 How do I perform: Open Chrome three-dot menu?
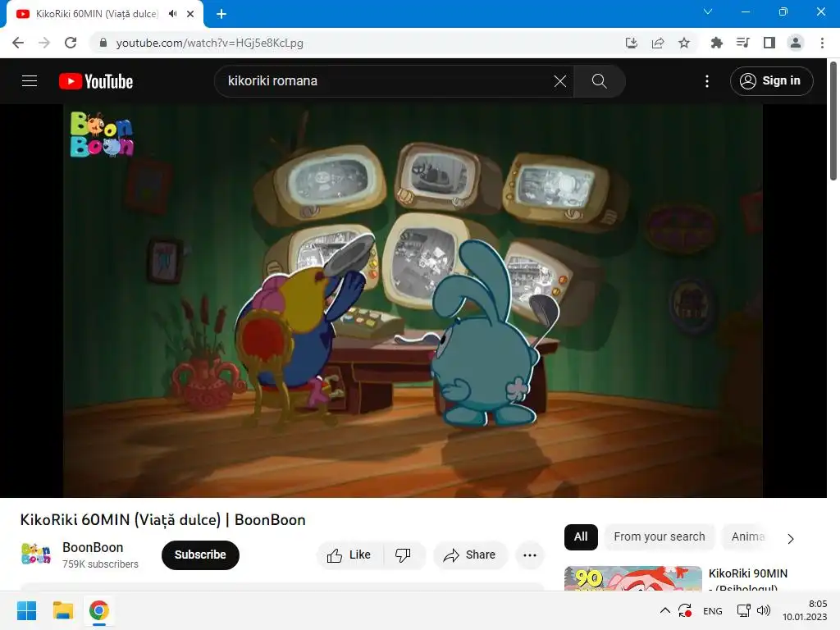click(822, 43)
